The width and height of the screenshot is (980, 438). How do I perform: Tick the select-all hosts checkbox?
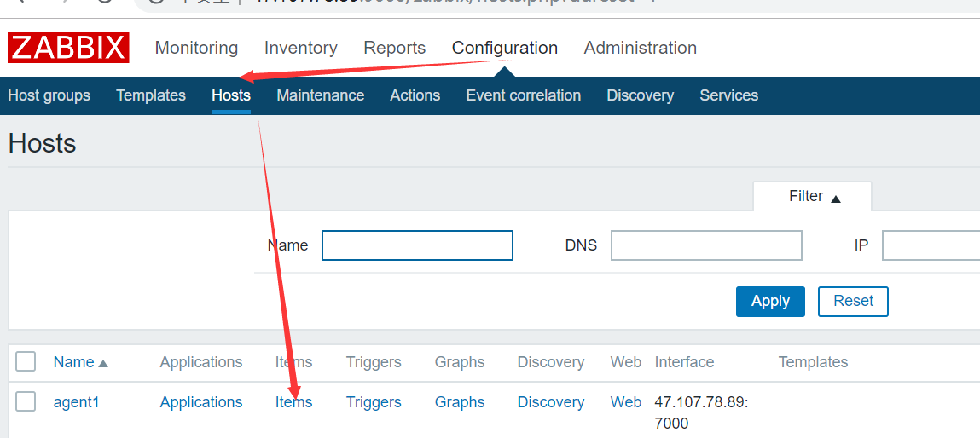click(26, 362)
